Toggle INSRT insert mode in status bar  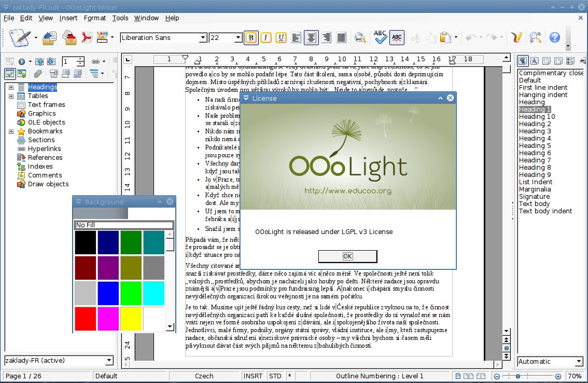[253, 376]
